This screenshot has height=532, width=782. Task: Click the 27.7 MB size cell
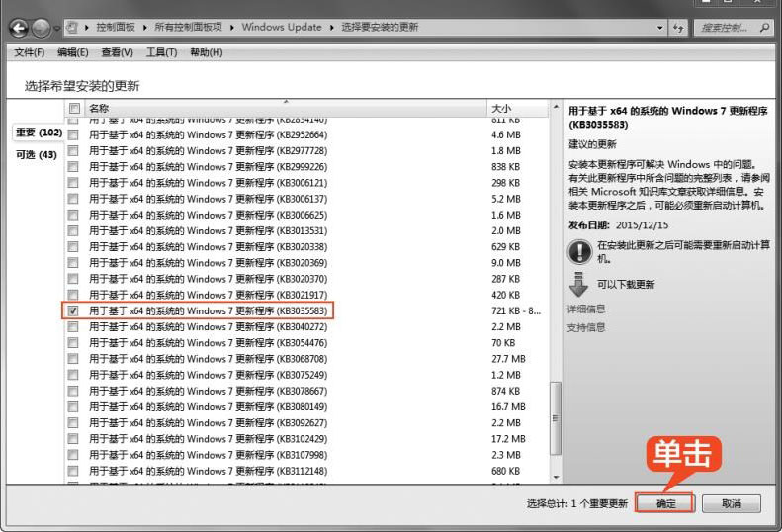[x=508, y=359]
